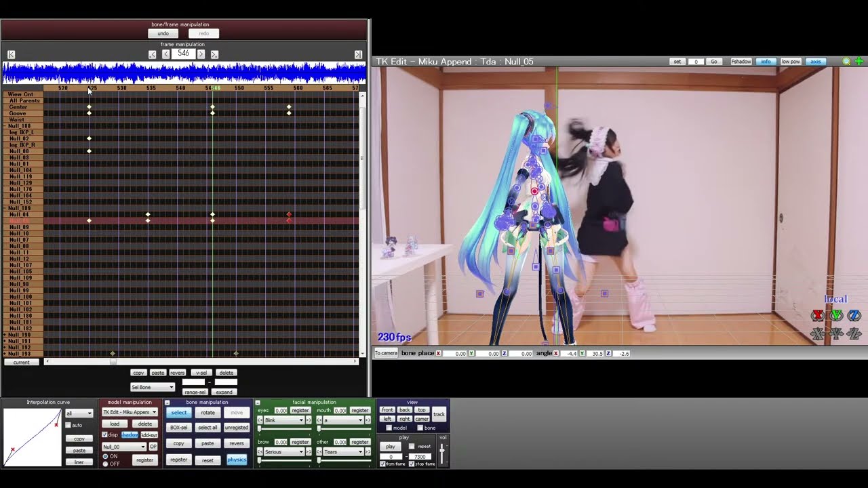
Task: Activate the rotate bone mode
Action: coord(208,413)
